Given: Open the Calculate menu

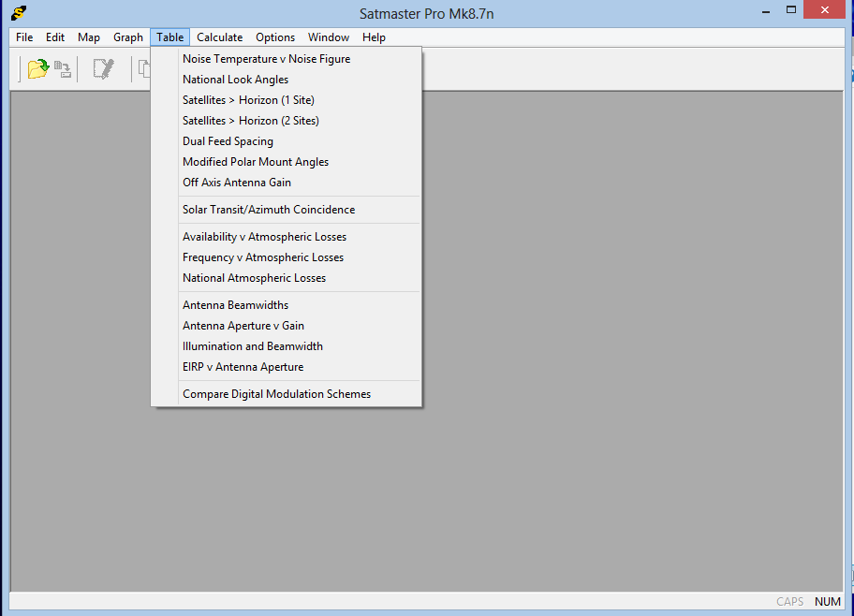Looking at the screenshot, I should tap(219, 37).
